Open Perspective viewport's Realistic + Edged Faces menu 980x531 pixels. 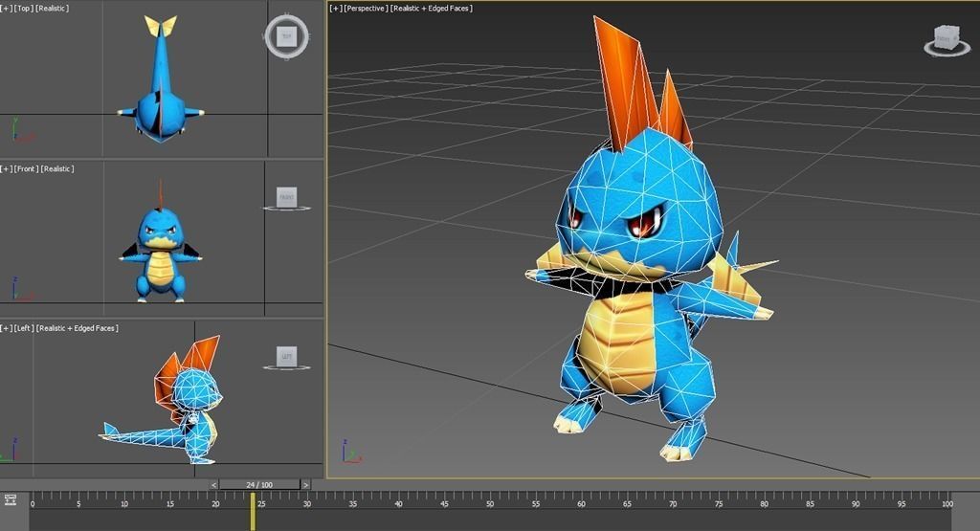(432, 8)
